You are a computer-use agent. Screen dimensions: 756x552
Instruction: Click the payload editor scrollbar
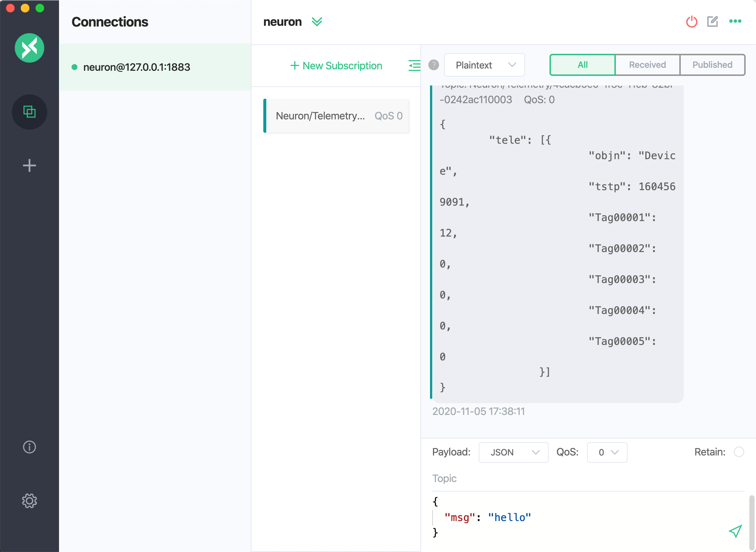click(x=752, y=523)
